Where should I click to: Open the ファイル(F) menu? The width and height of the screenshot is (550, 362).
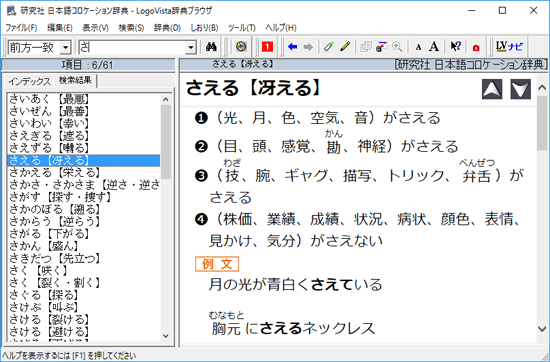pyautogui.click(x=21, y=28)
